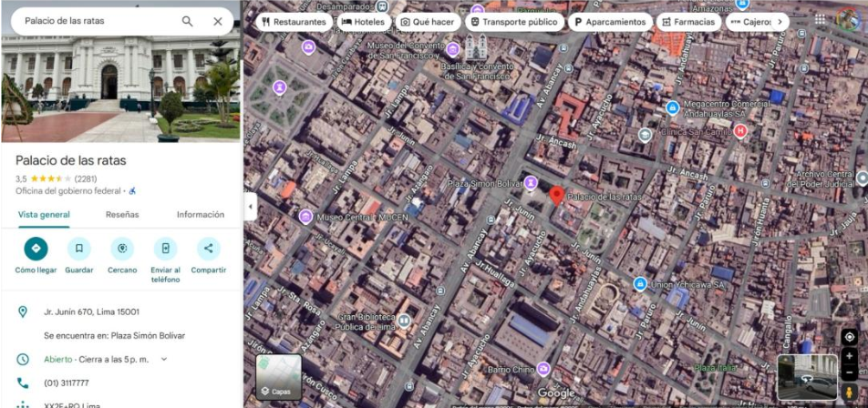Drop the Street View pegman icon

pyautogui.click(x=850, y=393)
